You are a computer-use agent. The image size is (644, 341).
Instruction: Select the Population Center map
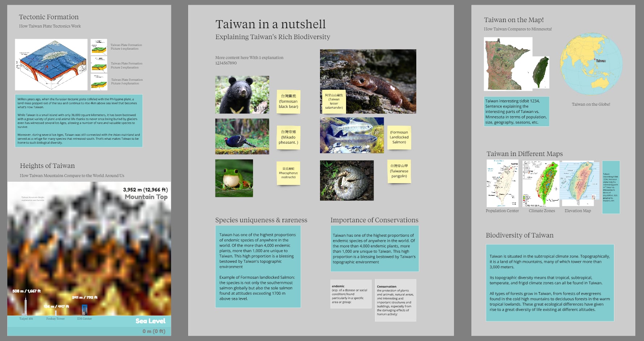(502, 184)
